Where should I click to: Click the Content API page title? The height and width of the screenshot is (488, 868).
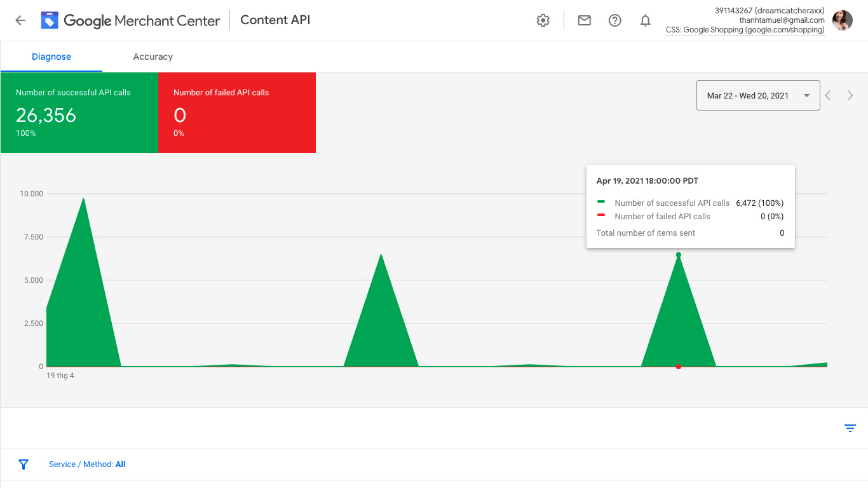tap(275, 20)
